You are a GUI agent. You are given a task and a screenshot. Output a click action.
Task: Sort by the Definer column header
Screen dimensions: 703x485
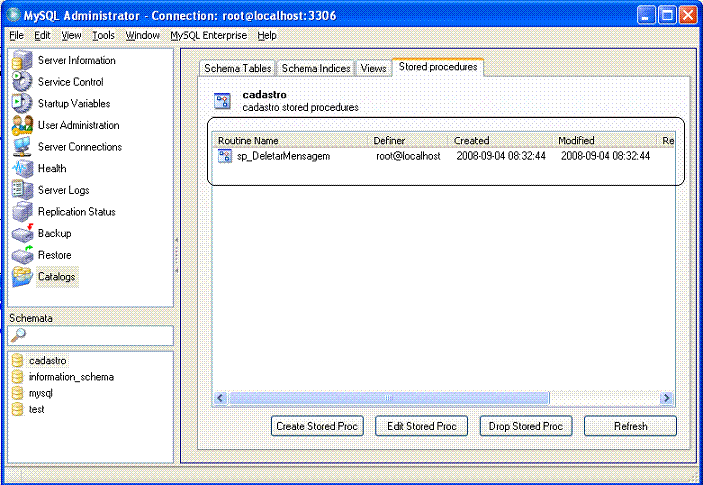[408, 140]
